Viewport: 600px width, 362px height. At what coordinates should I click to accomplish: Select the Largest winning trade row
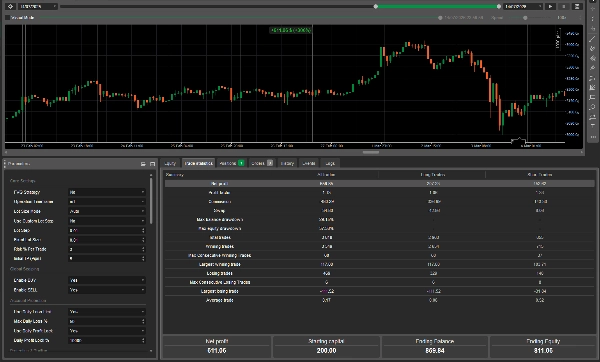380,264
